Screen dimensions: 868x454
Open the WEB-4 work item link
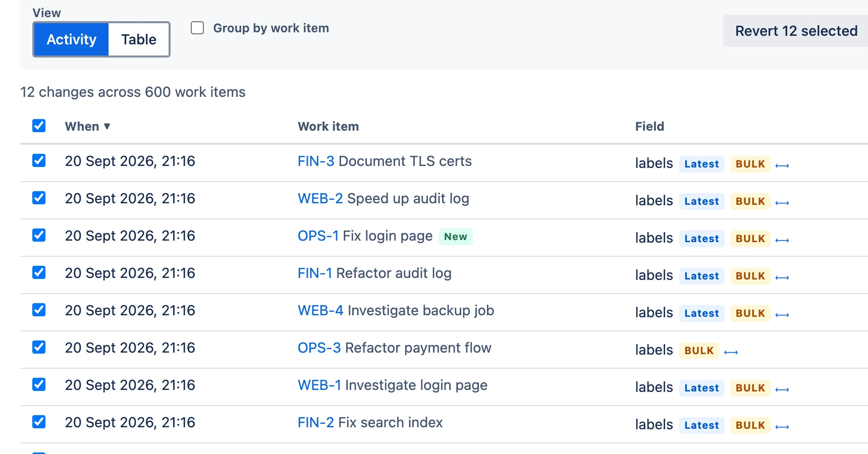pyautogui.click(x=320, y=310)
